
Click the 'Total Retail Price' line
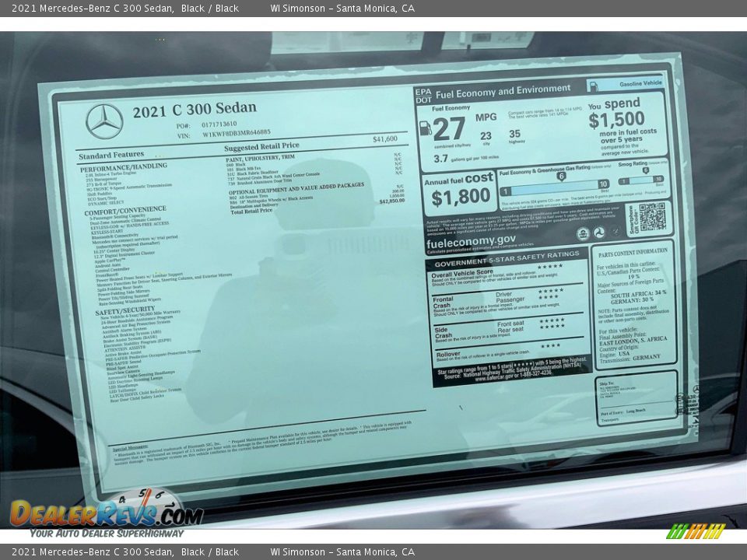(251, 211)
